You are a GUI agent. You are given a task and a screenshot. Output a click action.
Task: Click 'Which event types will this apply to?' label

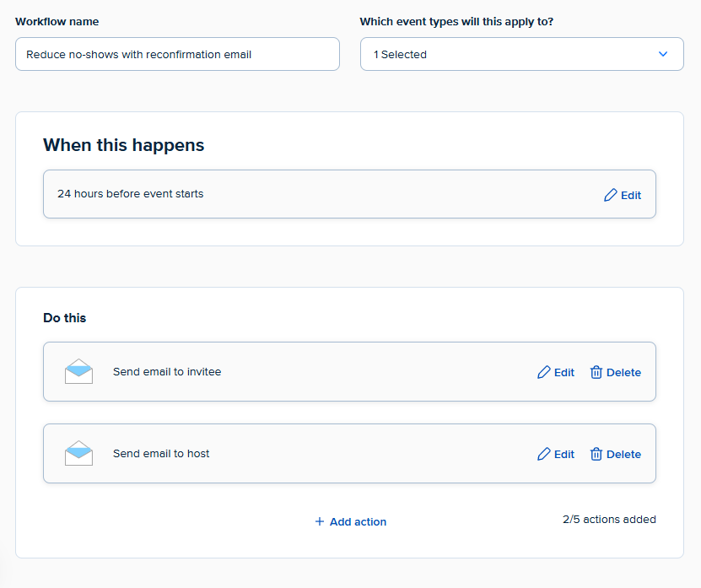pyautogui.click(x=456, y=21)
